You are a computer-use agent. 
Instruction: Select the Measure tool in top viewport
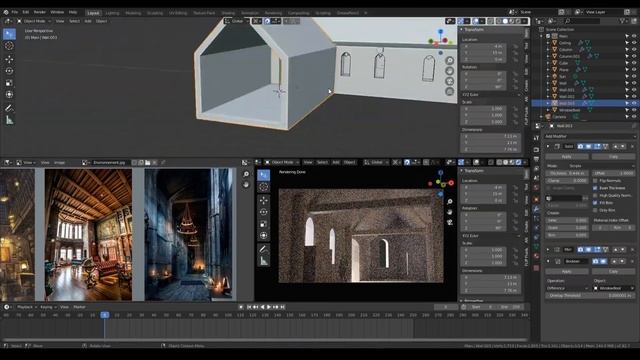coord(9,120)
